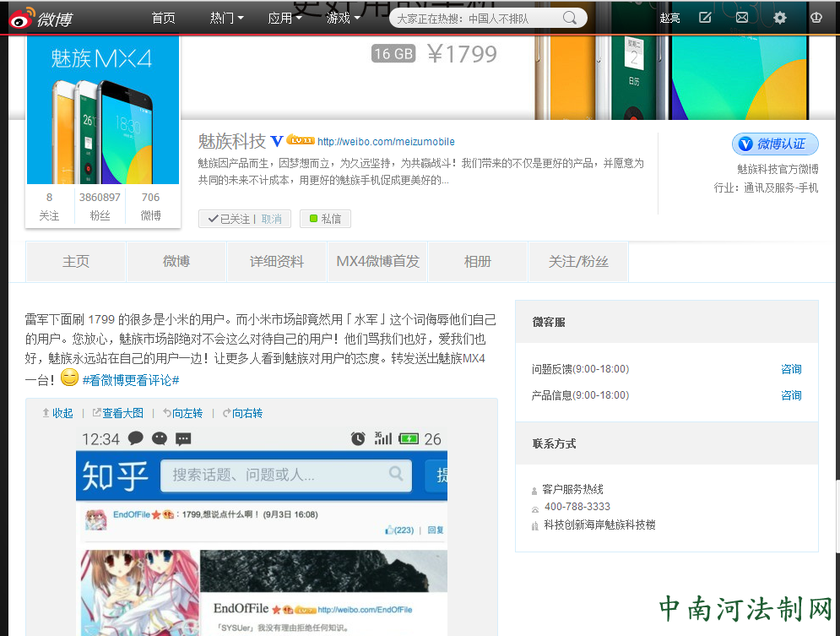Switch to the MX4微博首发 tab
The image size is (840, 636).
click(x=377, y=262)
